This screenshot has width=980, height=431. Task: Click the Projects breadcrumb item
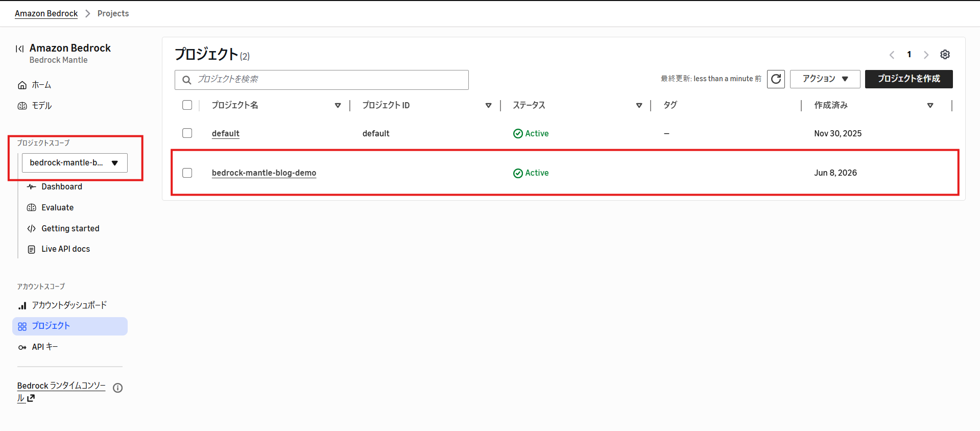point(113,14)
